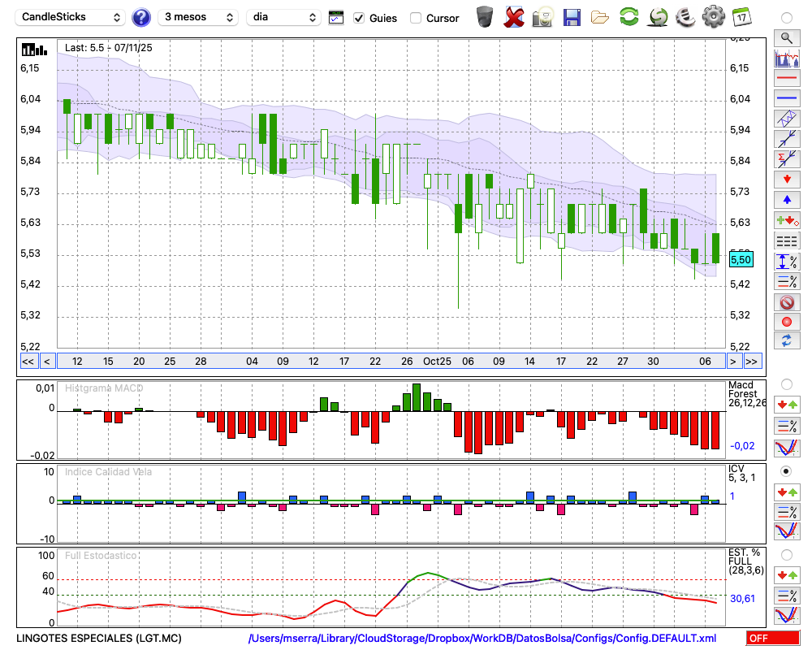Open the CandleSticks chart type dropdown
Image resolution: width=812 pixels, height=650 pixels.
[71, 17]
